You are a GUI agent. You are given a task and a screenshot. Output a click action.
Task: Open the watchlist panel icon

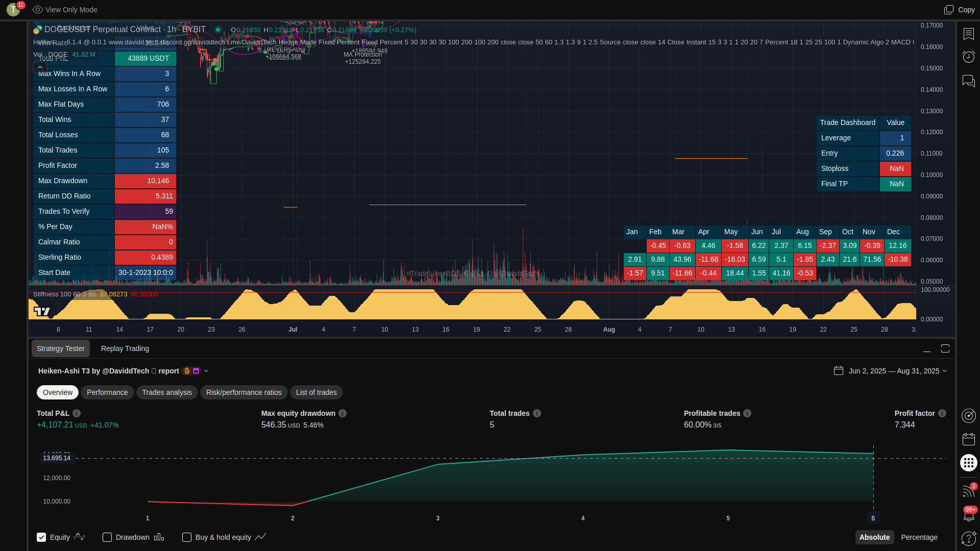tap(968, 34)
